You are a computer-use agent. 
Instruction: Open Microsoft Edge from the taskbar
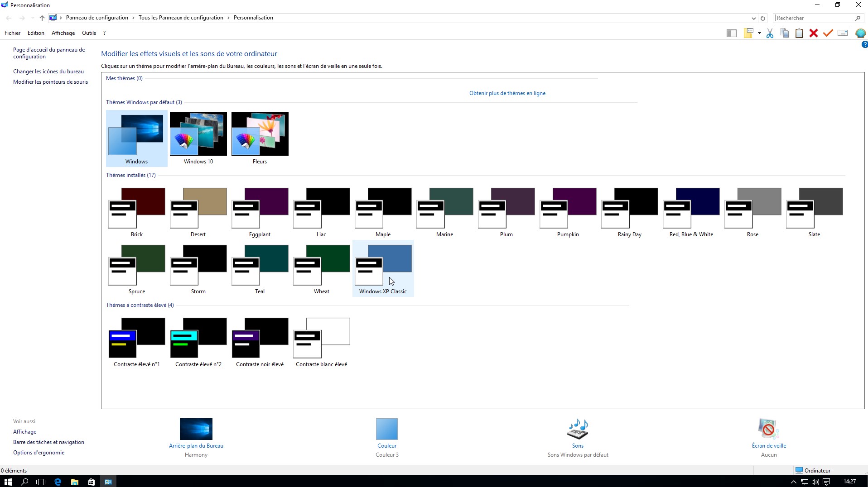point(58,482)
